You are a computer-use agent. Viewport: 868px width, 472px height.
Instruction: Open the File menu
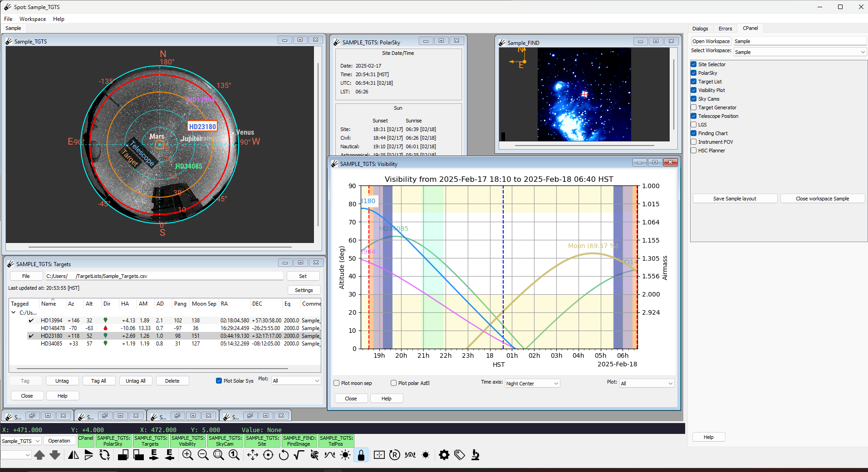(8, 19)
